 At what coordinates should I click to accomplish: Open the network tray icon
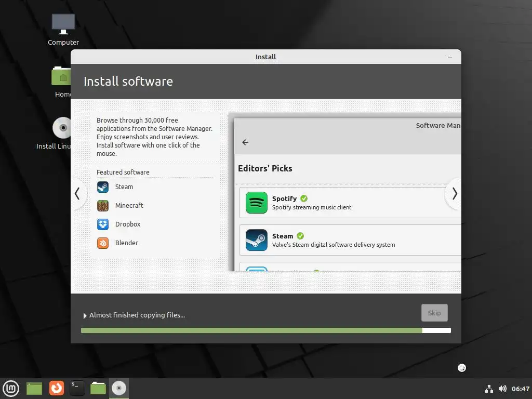(x=489, y=389)
